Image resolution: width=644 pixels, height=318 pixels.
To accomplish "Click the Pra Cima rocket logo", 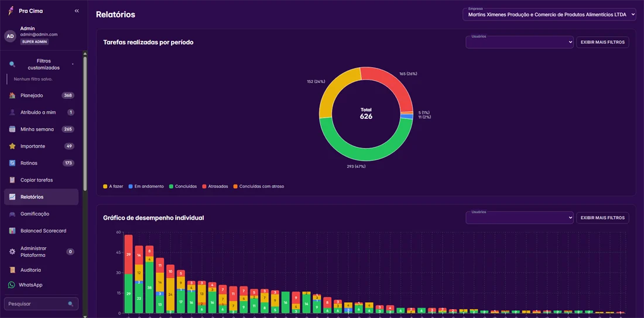I will point(12,11).
